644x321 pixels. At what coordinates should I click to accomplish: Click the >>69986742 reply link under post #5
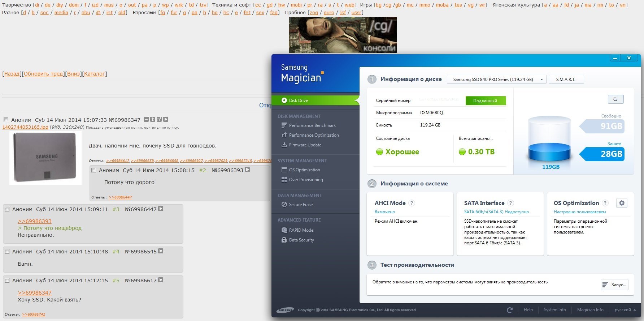[x=34, y=314]
